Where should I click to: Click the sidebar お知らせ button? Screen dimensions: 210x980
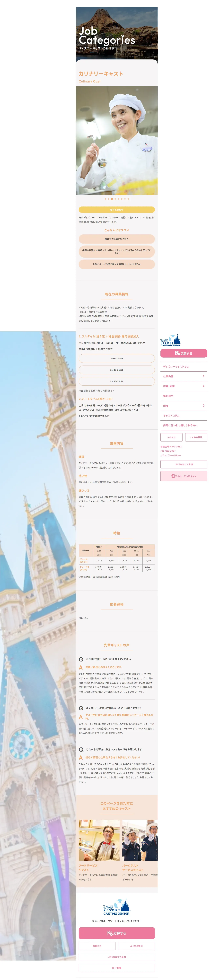172,438
